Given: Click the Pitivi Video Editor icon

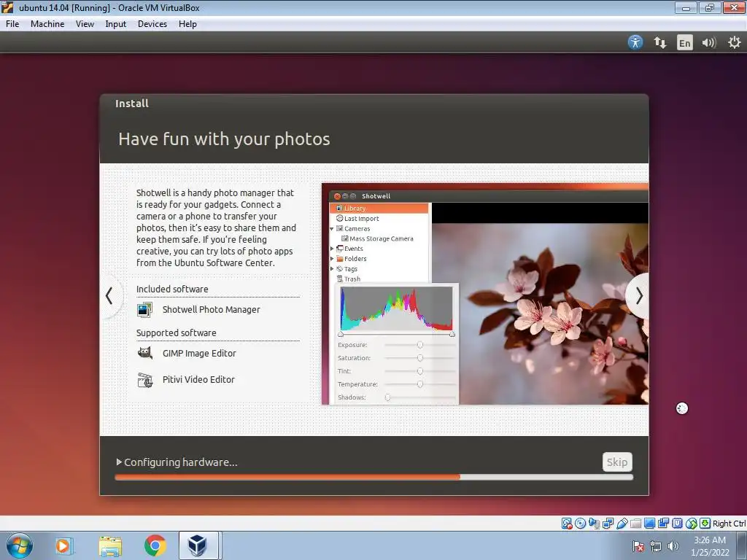Looking at the screenshot, I should 145,379.
